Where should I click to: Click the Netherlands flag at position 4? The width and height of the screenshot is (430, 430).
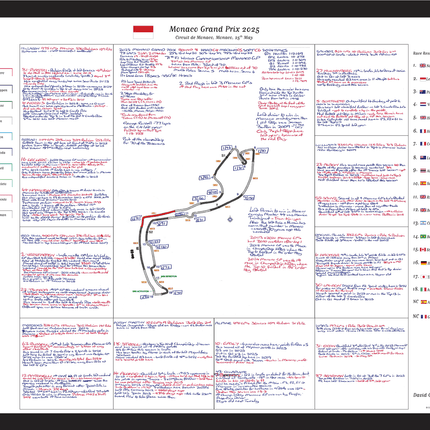click(423, 104)
